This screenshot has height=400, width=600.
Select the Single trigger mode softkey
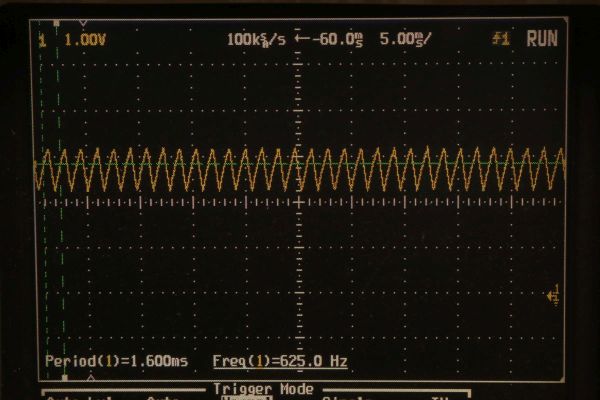point(340,396)
